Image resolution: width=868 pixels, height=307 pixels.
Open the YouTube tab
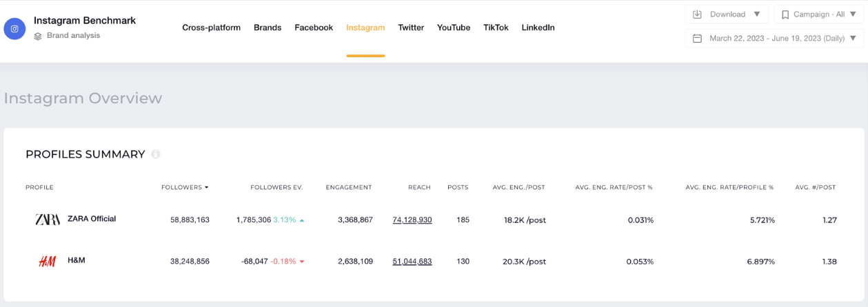click(x=454, y=28)
